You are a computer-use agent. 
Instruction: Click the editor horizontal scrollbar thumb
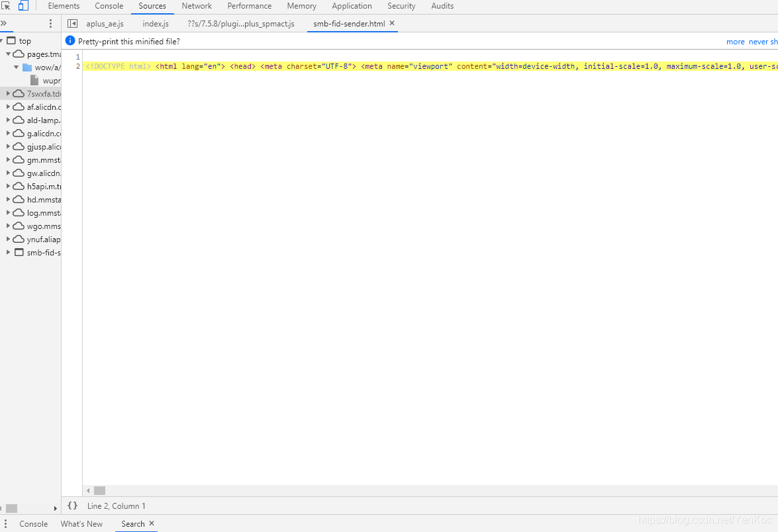[100, 490]
